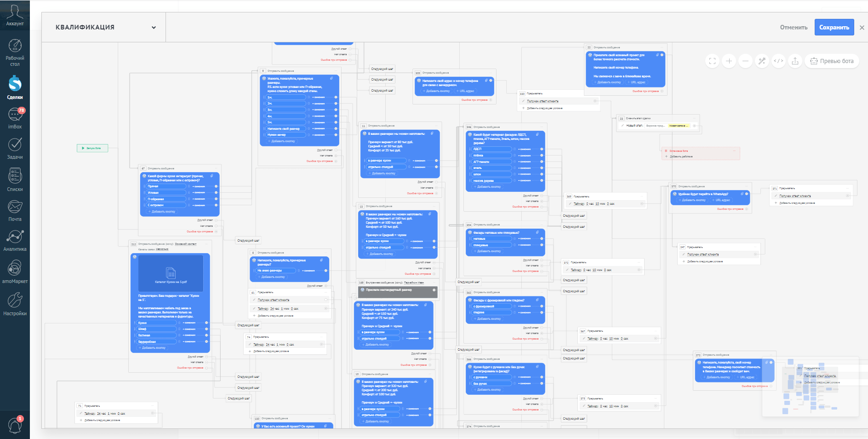Viewport: 868px width, 439px height.
Task: Click the magic wand auto-arrange icon
Action: pos(762,61)
